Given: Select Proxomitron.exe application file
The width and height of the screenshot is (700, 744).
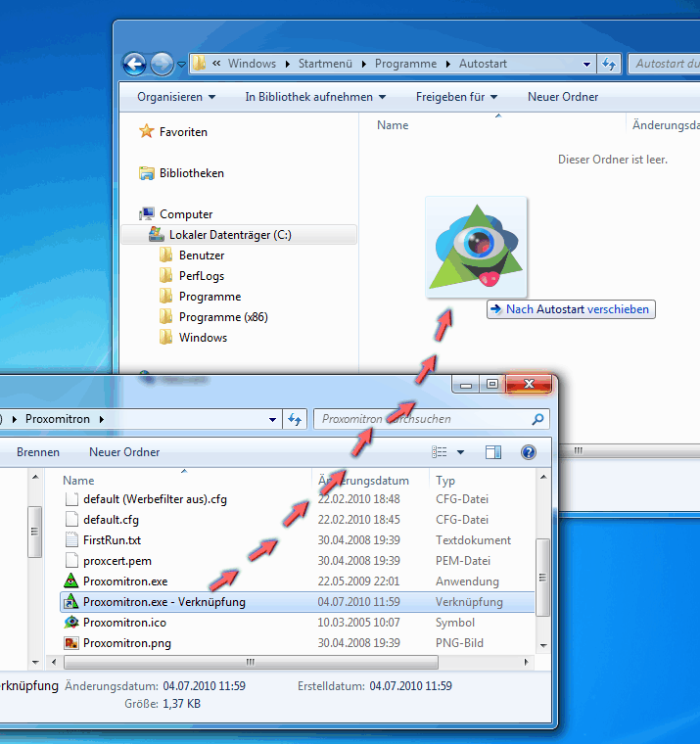Looking at the screenshot, I should (125, 581).
